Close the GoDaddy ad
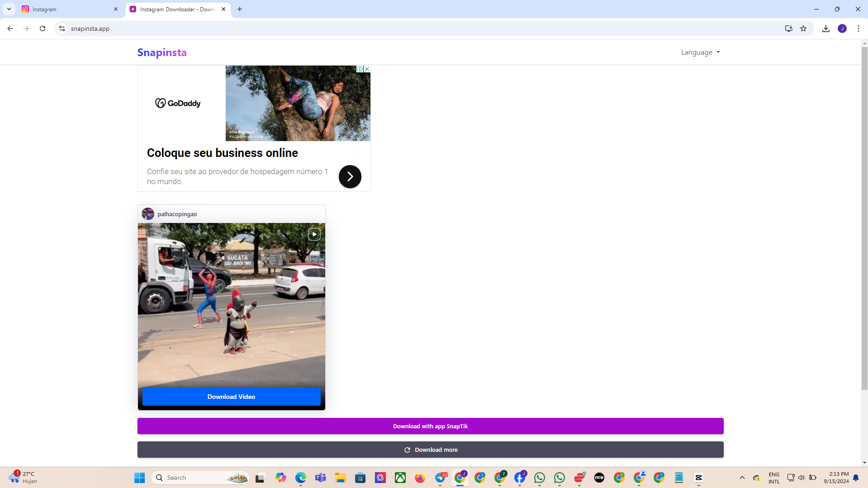The width and height of the screenshot is (868, 488). [x=367, y=69]
